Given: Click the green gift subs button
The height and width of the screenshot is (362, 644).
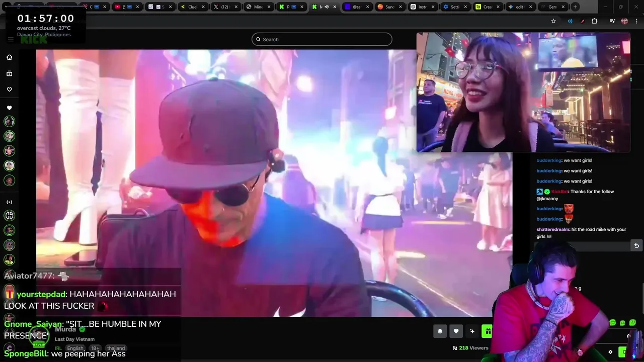Looking at the screenshot, I should (x=487, y=331).
